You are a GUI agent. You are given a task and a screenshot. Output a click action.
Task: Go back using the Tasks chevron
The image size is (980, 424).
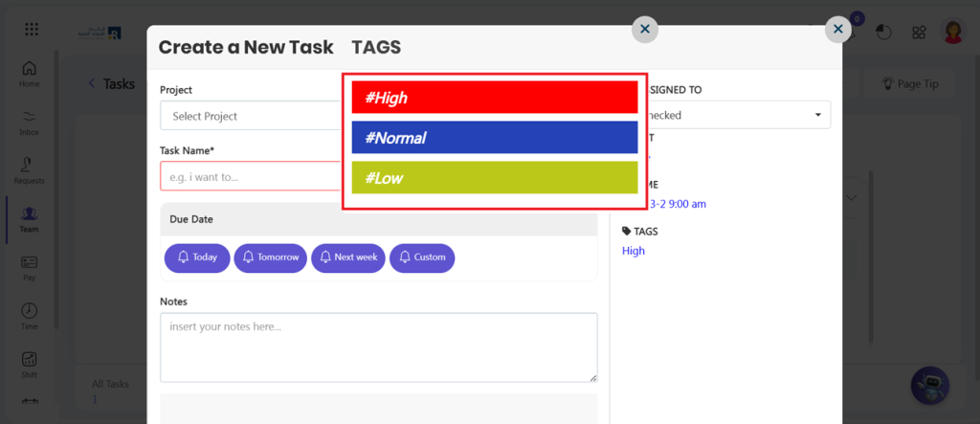pos(92,84)
